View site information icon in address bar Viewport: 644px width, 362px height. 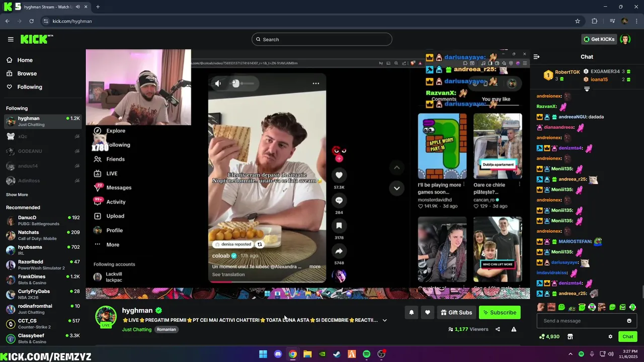coord(46,21)
